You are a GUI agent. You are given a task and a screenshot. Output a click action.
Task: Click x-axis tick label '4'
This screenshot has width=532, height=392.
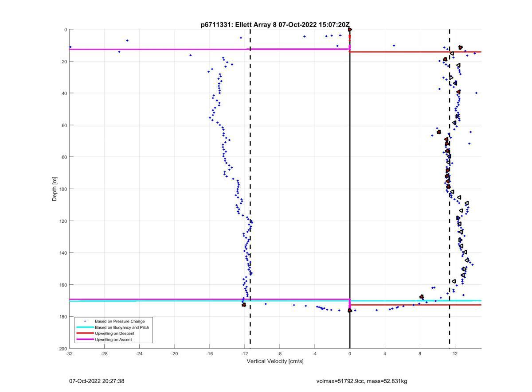click(x=385, y=353)
